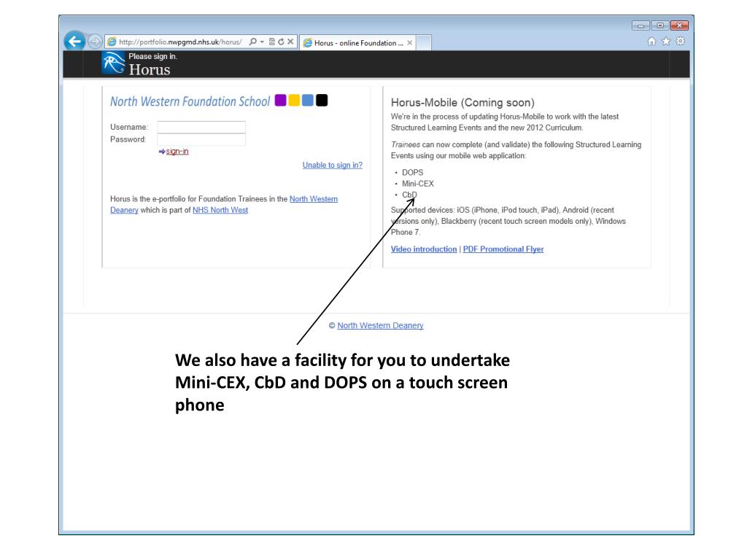
Task: Click the CbD list item
Action: (409, 195)
